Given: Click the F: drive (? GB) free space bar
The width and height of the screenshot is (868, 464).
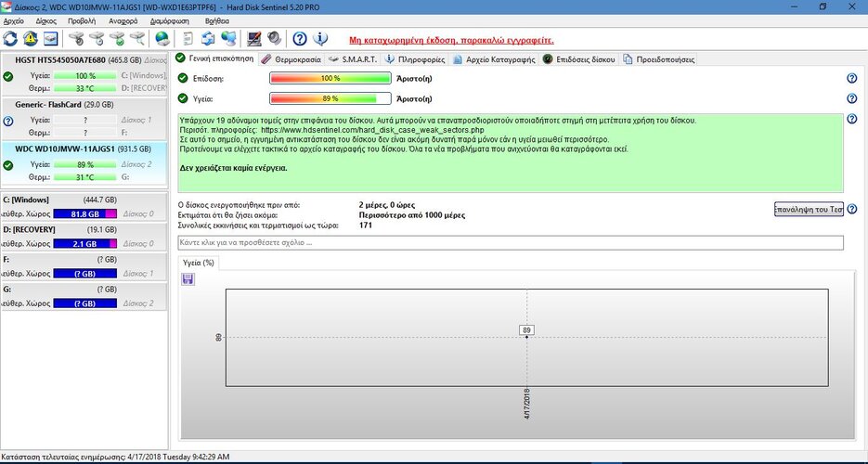Looking at the screenshot, I should pyautogui.click(x=85, y=274).
